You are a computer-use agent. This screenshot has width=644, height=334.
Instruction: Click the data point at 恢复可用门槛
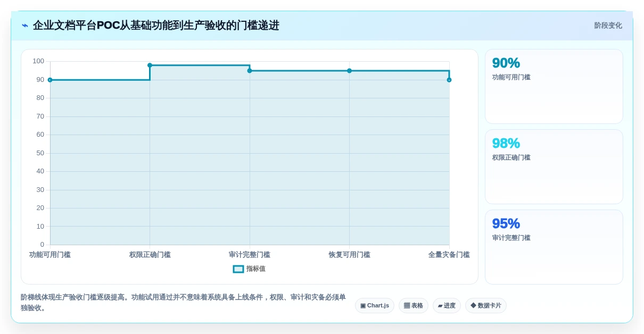(x=349, y=71)
